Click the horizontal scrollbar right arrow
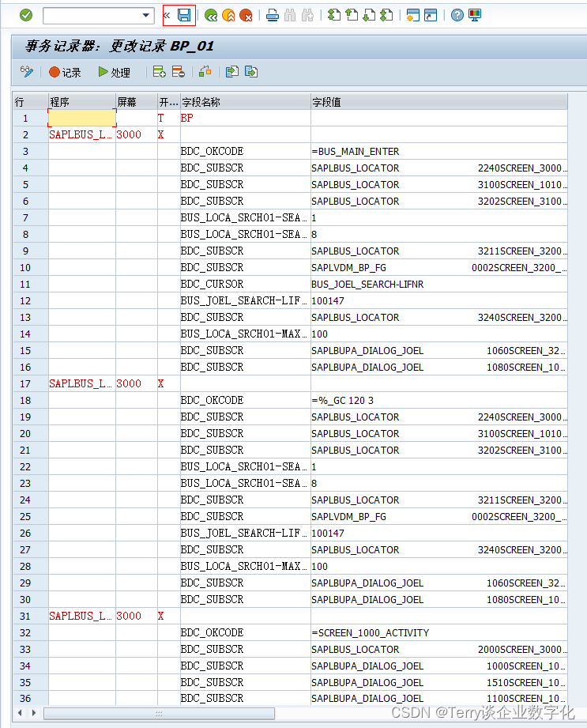Image resolution: width=587 pixels, height=728 pixels. pyautogui.click(x=34, y=713)
